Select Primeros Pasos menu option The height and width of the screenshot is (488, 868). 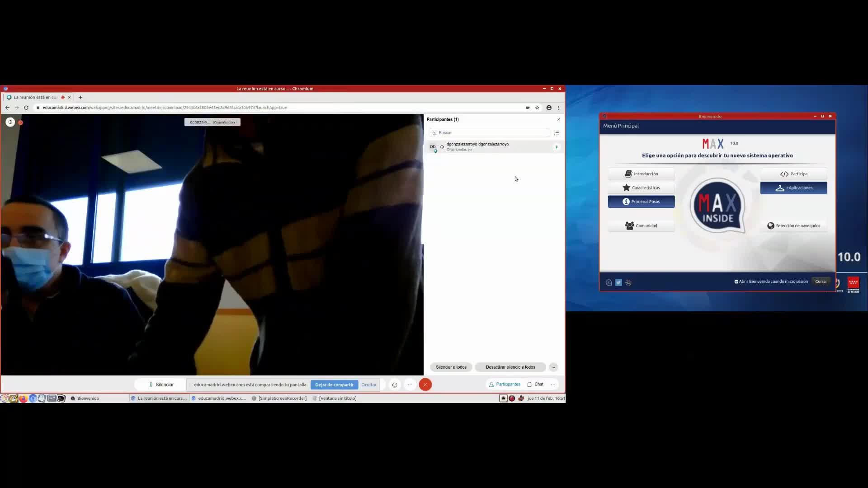pyautogui.click(x=641, y=202)
